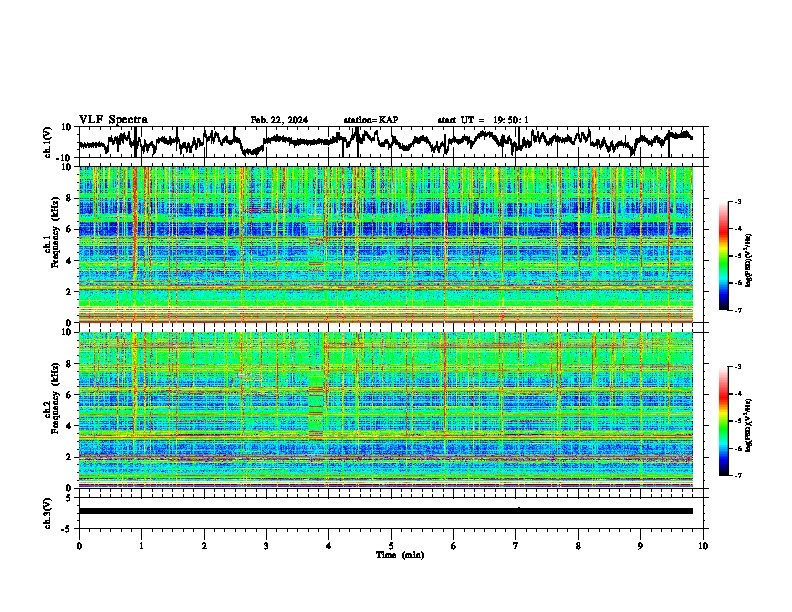The width and height of the screenshot is (792, 612).
Task: Click time axis tick label "6"
Action: point(454,546)
